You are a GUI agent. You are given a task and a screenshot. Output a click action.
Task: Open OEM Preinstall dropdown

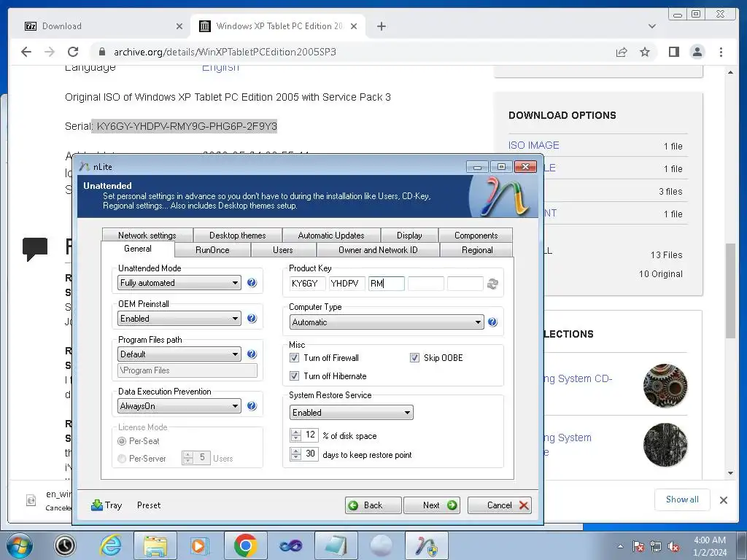coord(179,319)
